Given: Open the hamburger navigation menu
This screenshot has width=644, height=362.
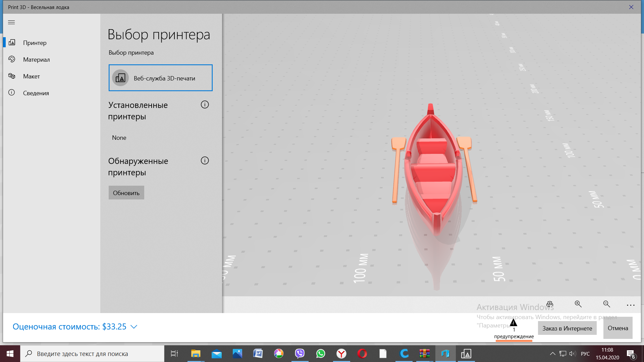Looking at the screenshot, I should click(x=11, y=22).
